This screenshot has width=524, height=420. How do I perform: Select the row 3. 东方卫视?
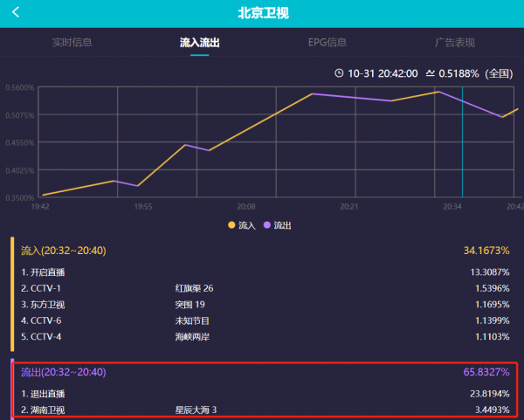[265, 305]
